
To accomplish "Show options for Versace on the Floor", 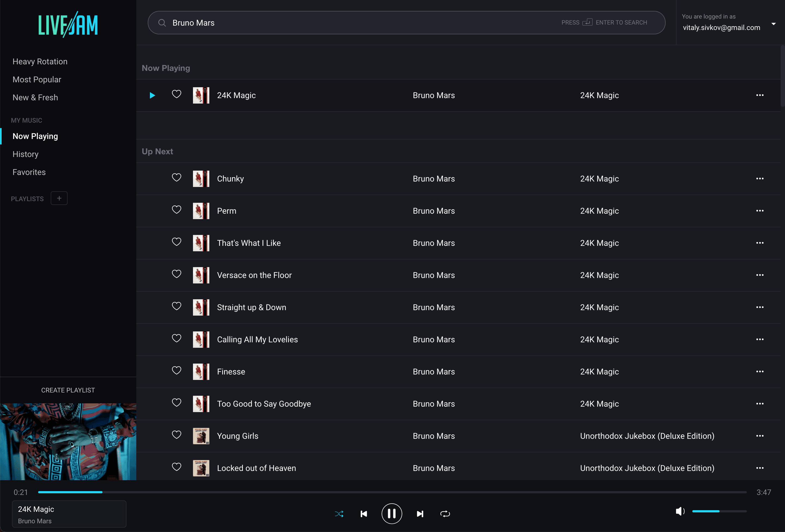I will point(760,275).
